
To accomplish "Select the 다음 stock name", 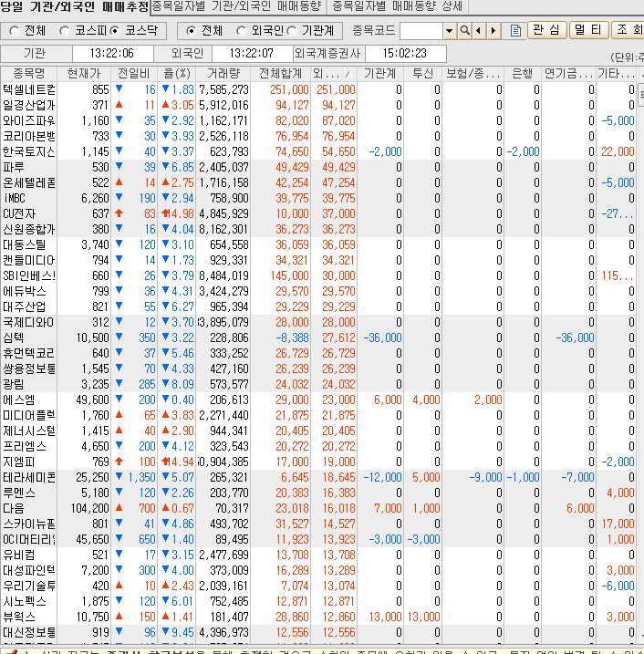I will coord(14,508).
